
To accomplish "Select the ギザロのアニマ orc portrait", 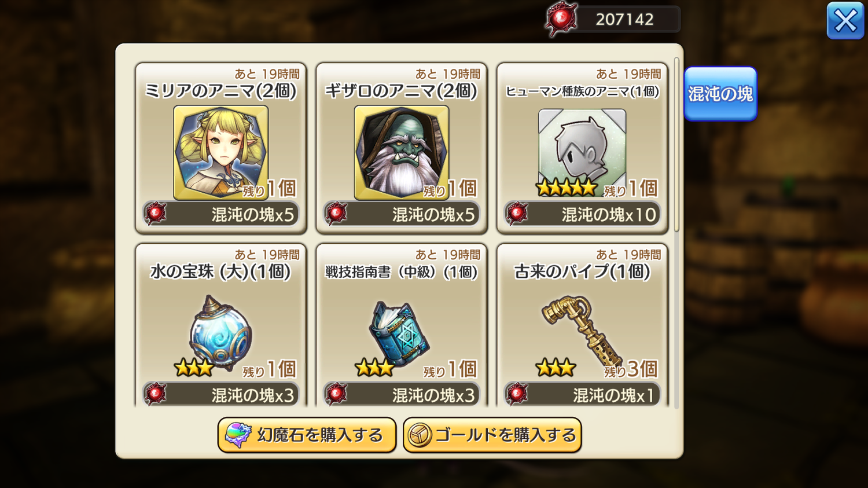I will [402, 152].
